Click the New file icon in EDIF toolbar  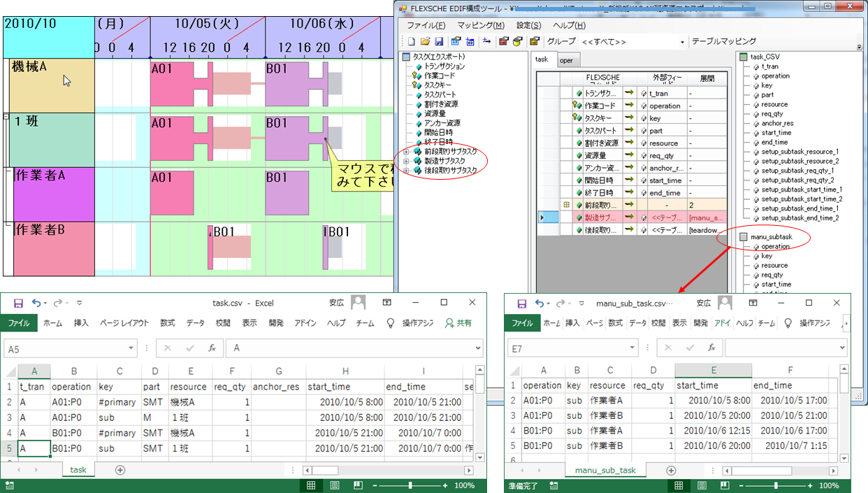tap(412, 42)
